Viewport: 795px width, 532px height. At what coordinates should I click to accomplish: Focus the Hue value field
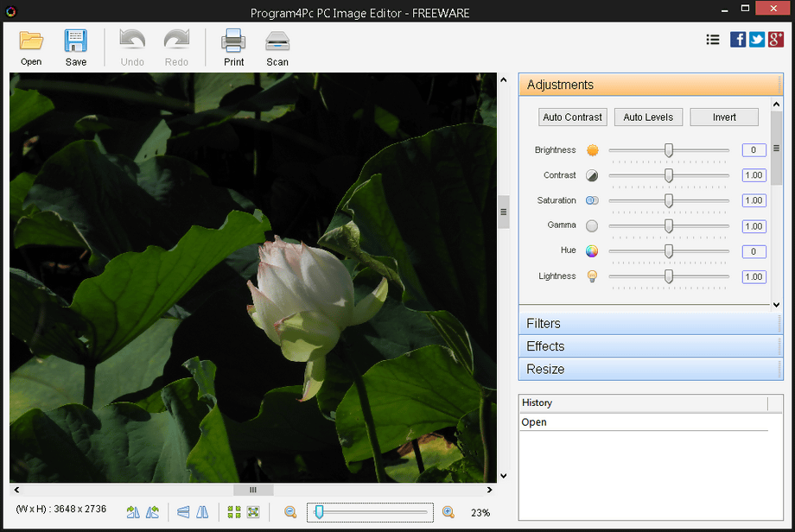tap(754, 251)
